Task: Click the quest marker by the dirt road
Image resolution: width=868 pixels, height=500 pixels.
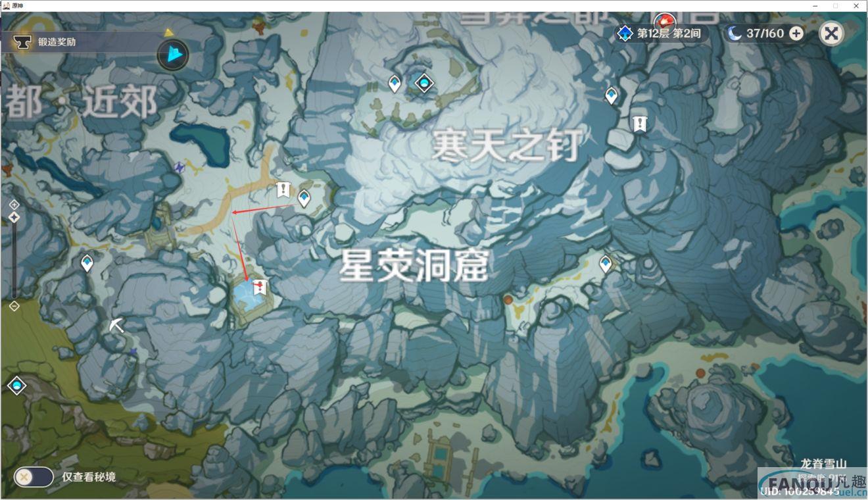Action: 283,190
